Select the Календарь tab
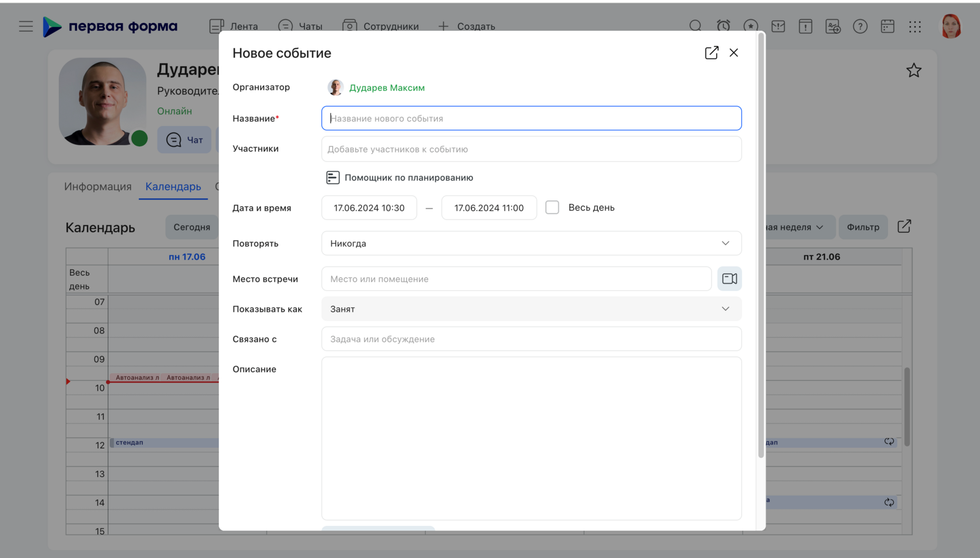Screen dimensions: 980x558 [x=173, y=187]
